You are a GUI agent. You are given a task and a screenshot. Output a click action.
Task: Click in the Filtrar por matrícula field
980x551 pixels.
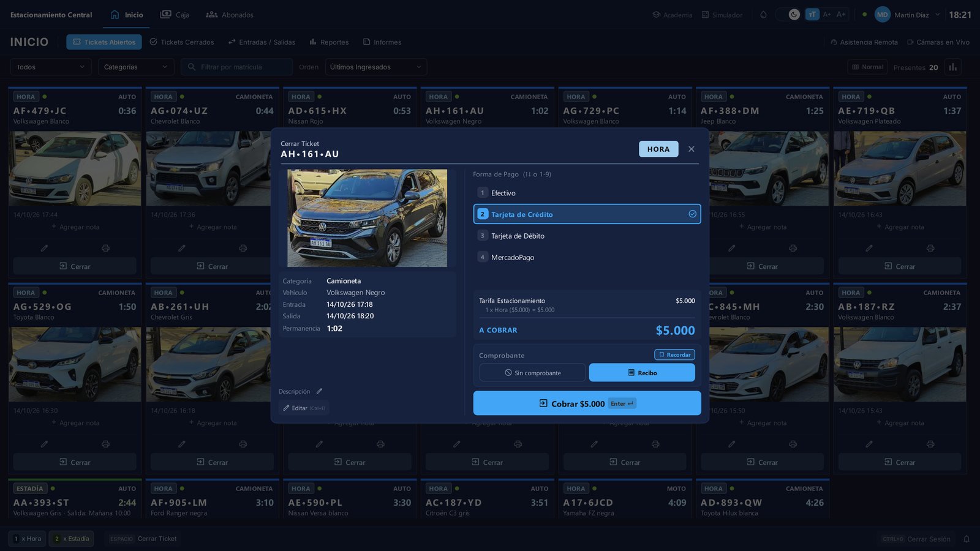(x=236, y=67)
